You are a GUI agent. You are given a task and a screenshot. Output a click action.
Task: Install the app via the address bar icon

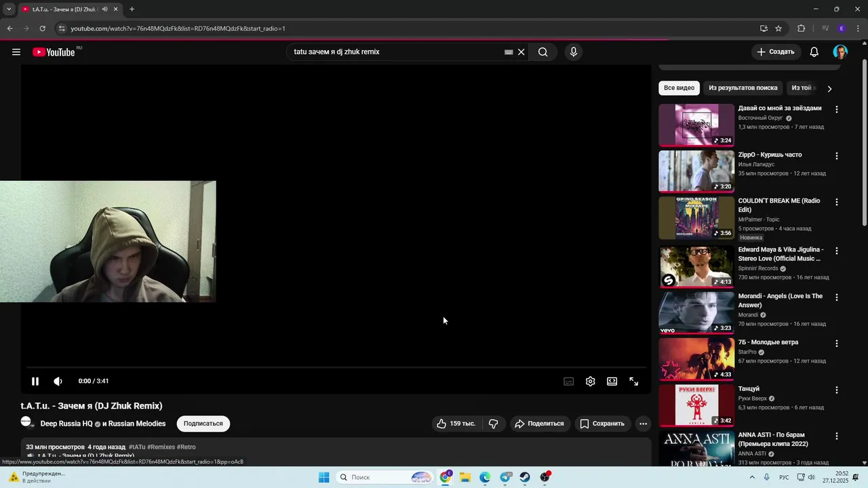(x=764, y=28)
